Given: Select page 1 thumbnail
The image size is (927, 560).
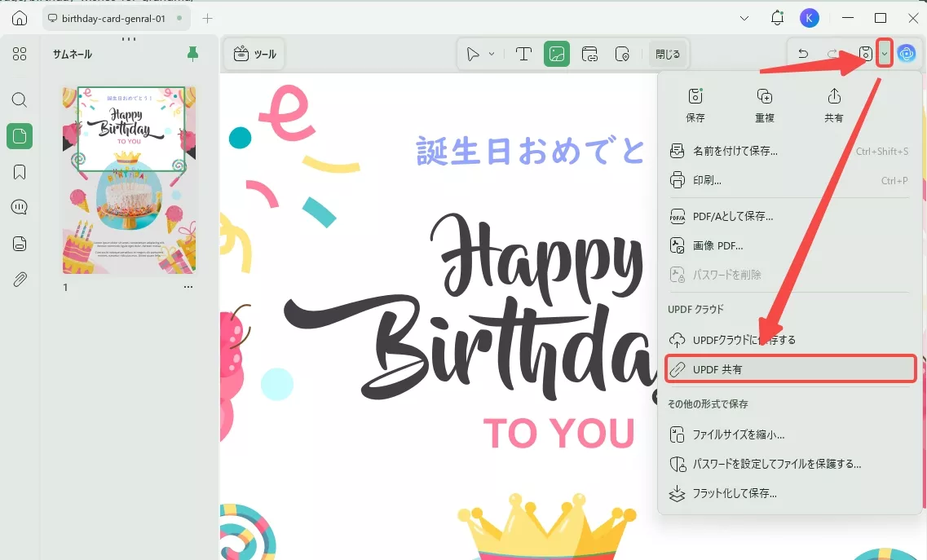Looking at the screenshot, I should pyautogui.click(x=130, y=180).
